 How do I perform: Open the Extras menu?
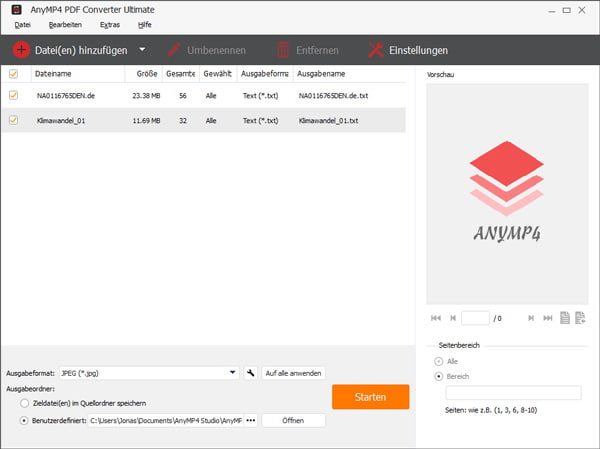click(x=110, y=25)
